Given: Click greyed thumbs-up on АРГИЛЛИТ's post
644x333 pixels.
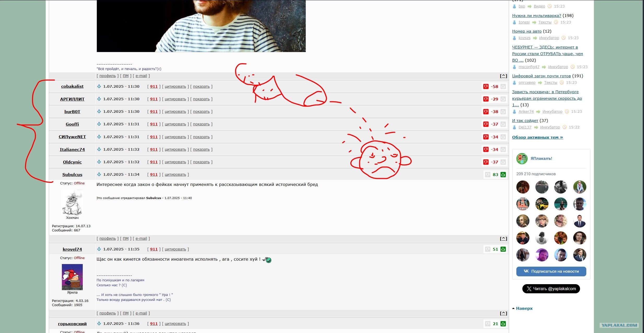Looking at the screenshot, I should 503,99.
